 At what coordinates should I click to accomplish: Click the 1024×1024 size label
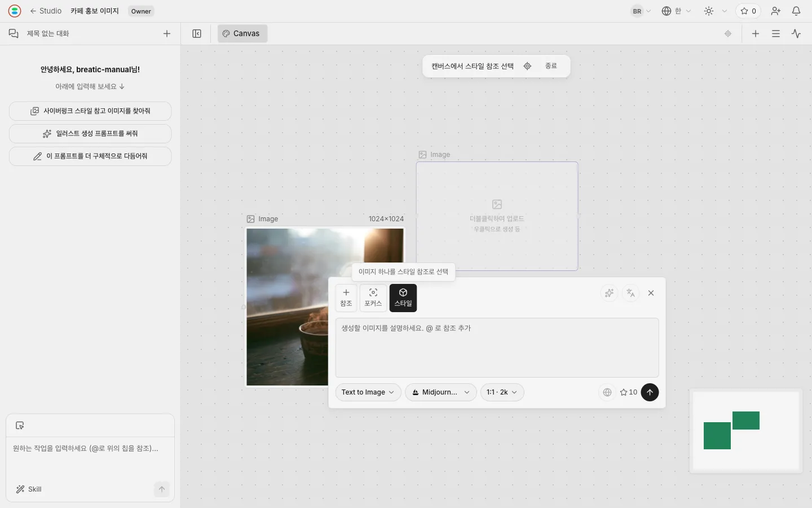click(386, 219)
